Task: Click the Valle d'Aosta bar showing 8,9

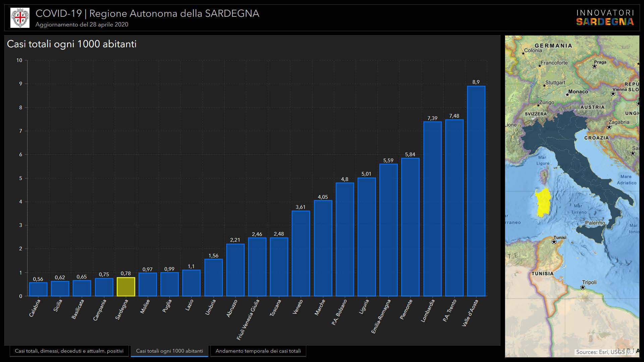Action: click(476, 191)
